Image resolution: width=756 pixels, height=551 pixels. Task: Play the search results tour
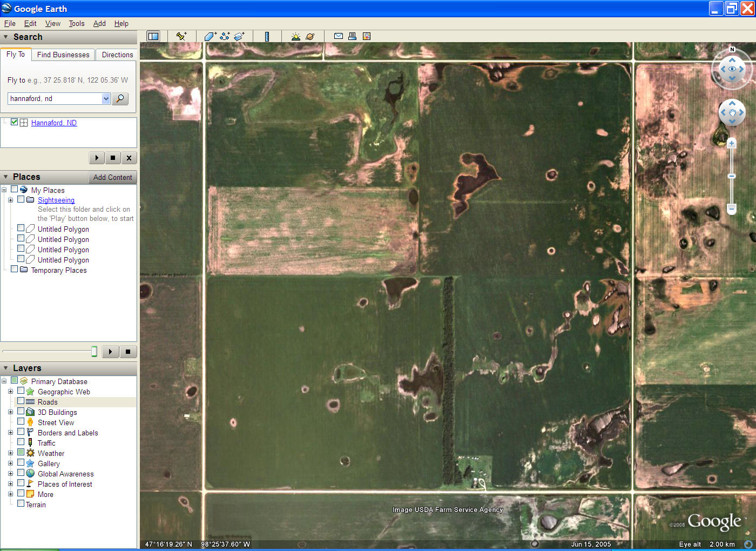(97, 158)
